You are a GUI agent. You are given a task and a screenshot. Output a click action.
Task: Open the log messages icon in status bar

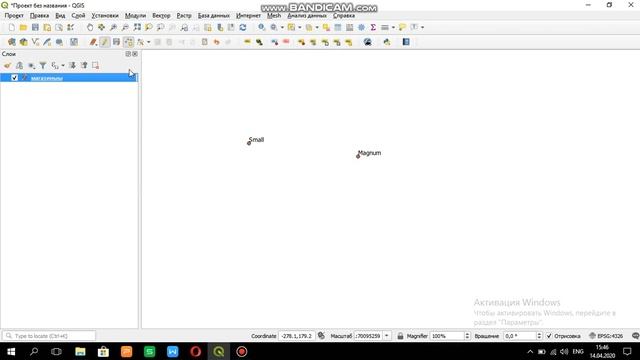(x=635, y=336)
